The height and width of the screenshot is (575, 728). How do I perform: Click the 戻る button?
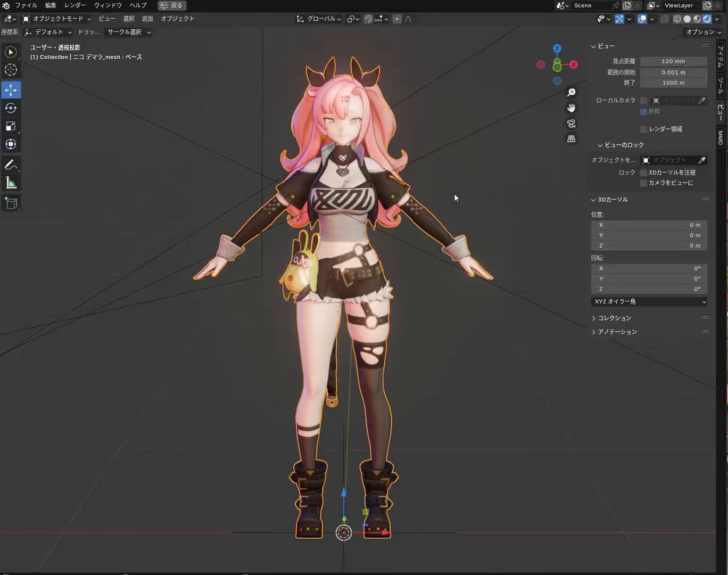click(x=172, y=5)
